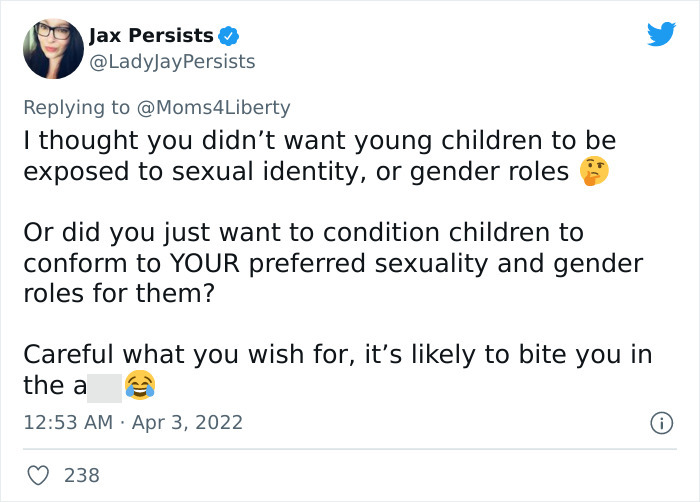
Task: Click the phrase "sexual identity"
Action: click(242, 171)
